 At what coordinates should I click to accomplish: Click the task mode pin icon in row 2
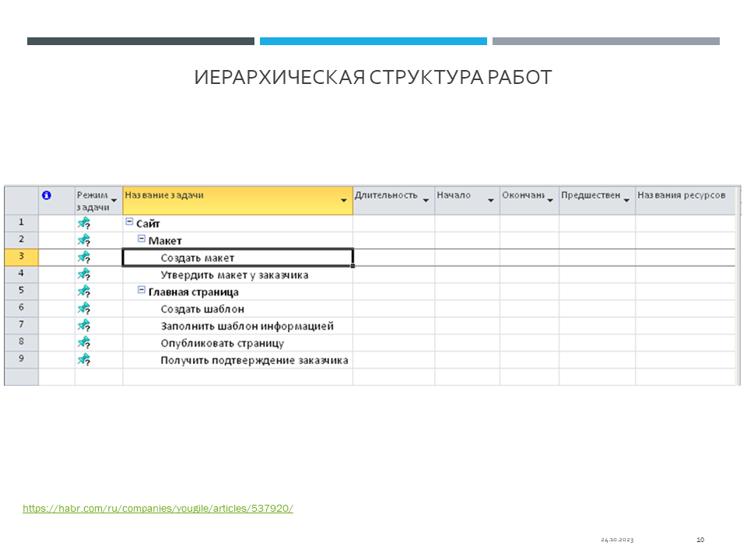tap(84, 240)
